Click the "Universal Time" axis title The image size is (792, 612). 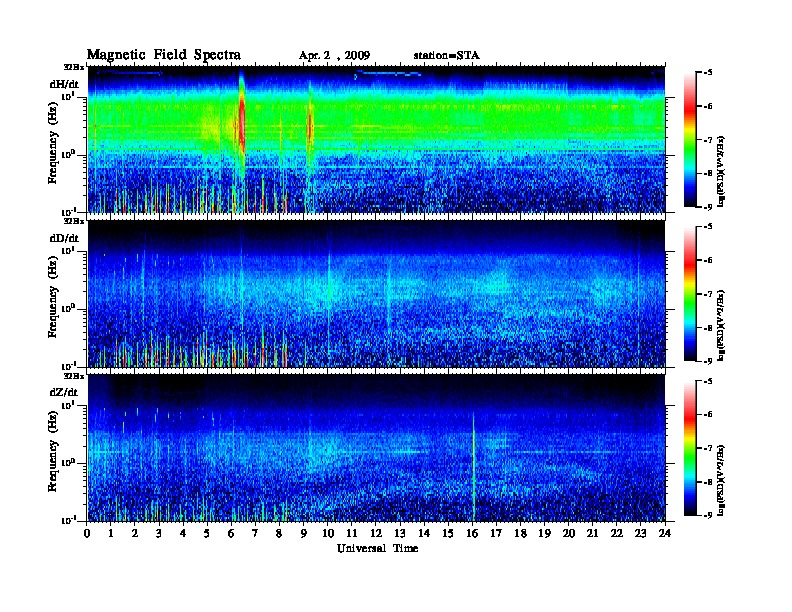coord(377,548)
